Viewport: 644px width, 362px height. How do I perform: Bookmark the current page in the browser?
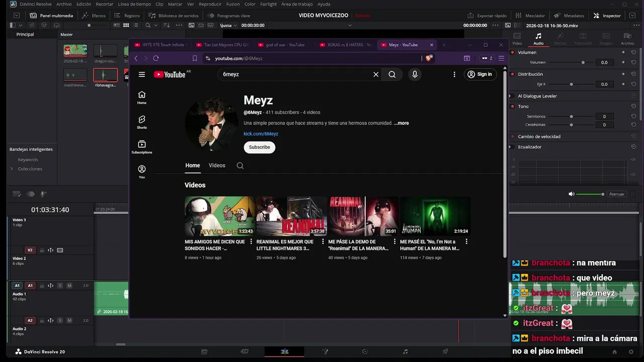195,58
